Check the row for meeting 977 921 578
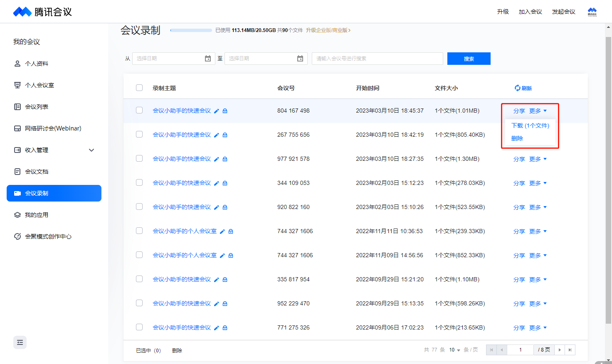612x364 pixels. 139,158
